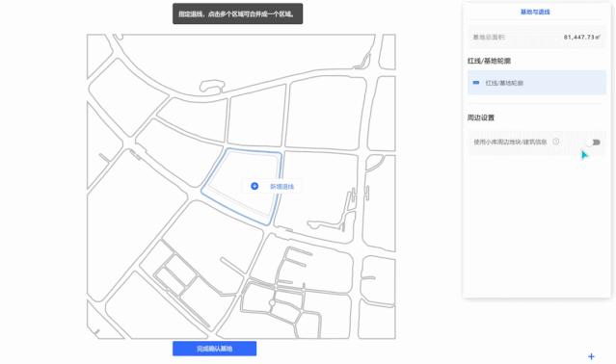Click the blue line icon in the 红线/基地轮廓 row

(476, 83)
